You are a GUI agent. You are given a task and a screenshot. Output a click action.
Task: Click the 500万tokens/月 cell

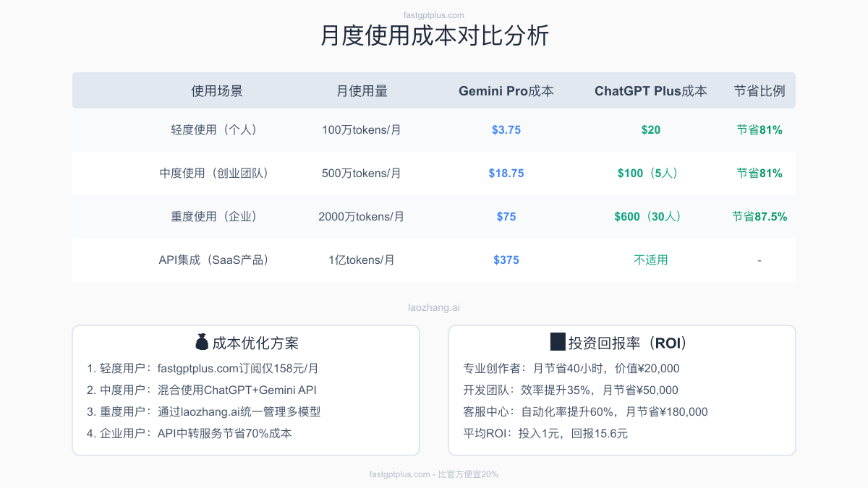click(362, 174)
